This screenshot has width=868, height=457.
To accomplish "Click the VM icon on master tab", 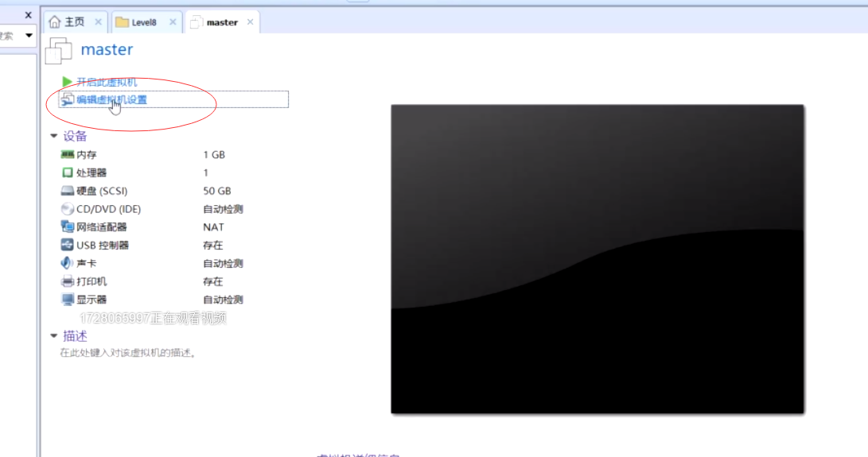I will coord(196,22).
